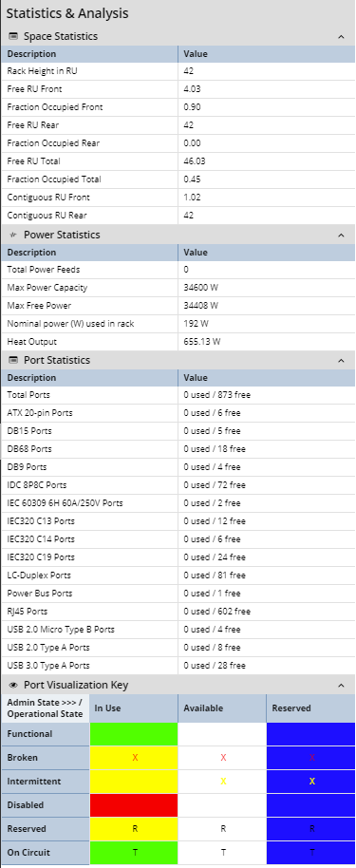Select the RJ45 Ports row

(178, 612)
